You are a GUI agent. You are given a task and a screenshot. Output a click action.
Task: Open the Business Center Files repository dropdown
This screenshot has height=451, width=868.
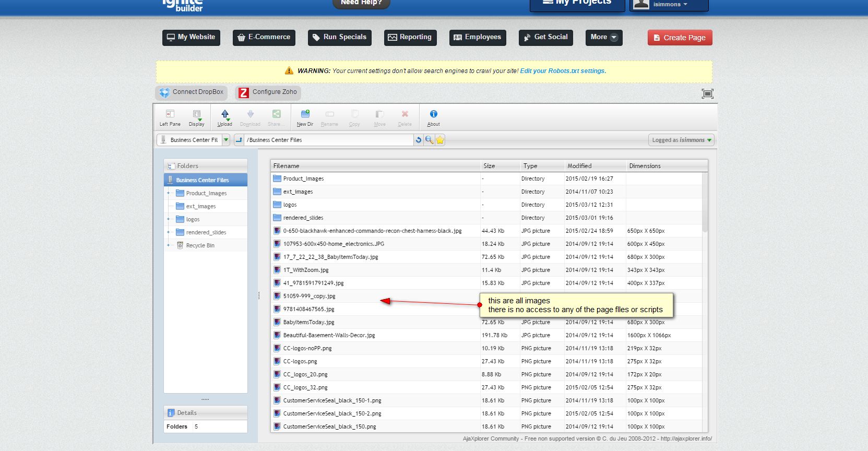(226, 140)
